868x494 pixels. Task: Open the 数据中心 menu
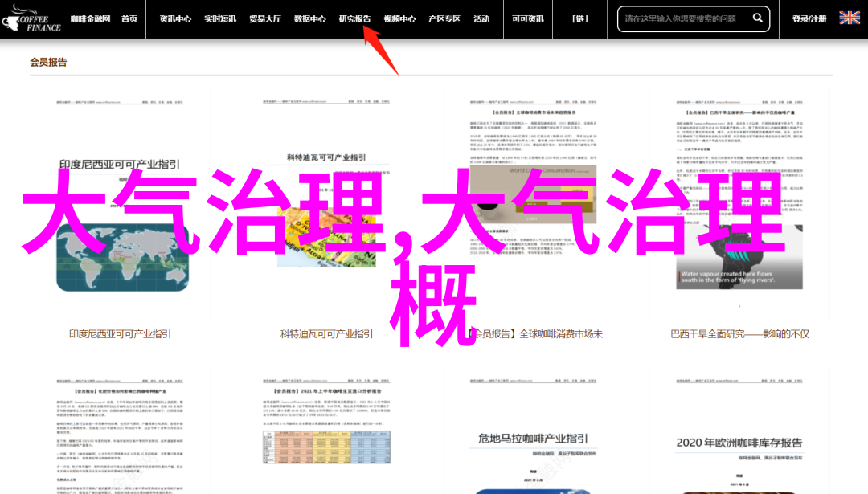pyautogui.click(x=309, y=18)
